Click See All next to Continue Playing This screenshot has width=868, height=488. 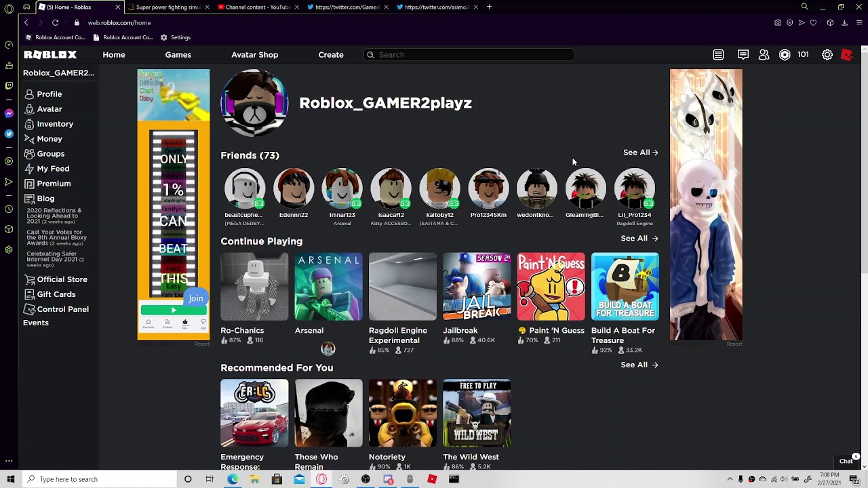[639, 239]
